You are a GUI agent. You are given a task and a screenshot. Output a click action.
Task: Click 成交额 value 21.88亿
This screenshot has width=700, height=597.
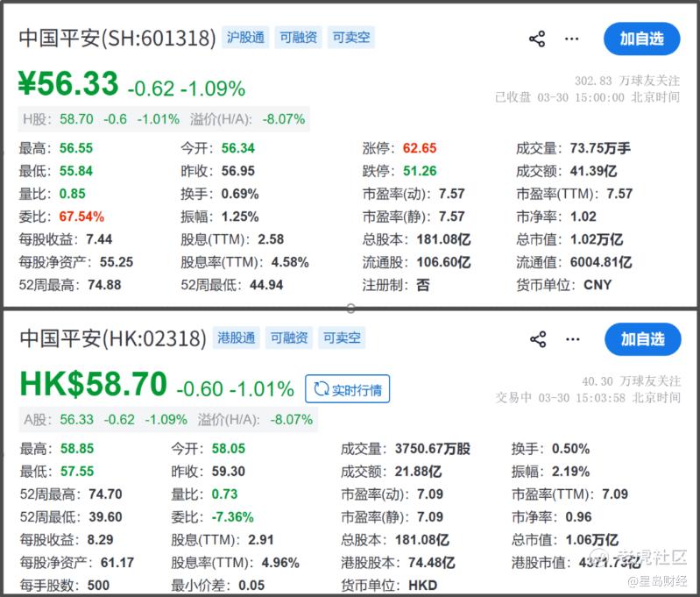[x=418, y=472]
